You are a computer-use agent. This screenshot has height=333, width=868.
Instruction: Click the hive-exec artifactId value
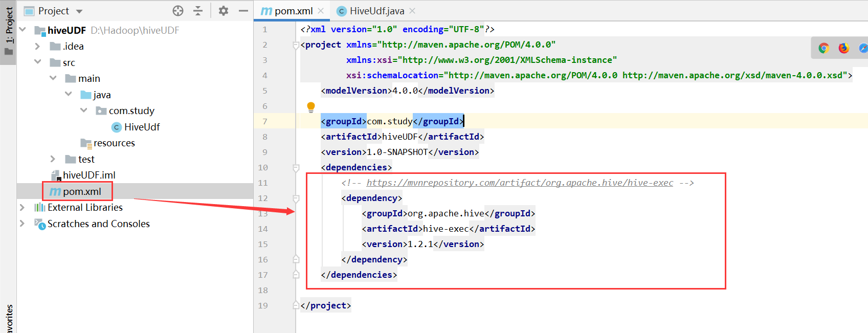(x=446, y=229)
